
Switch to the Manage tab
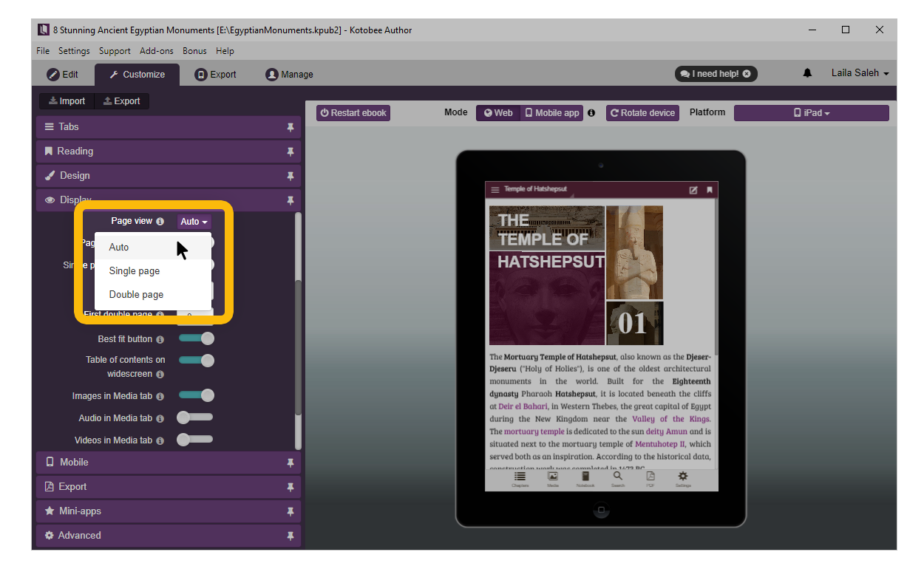click(x=289, y=75)
